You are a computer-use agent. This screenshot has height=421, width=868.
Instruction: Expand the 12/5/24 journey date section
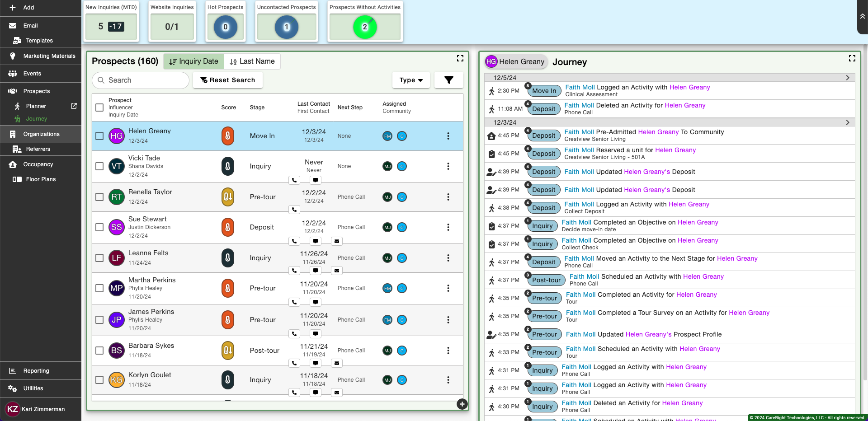(x=847, y=78)
